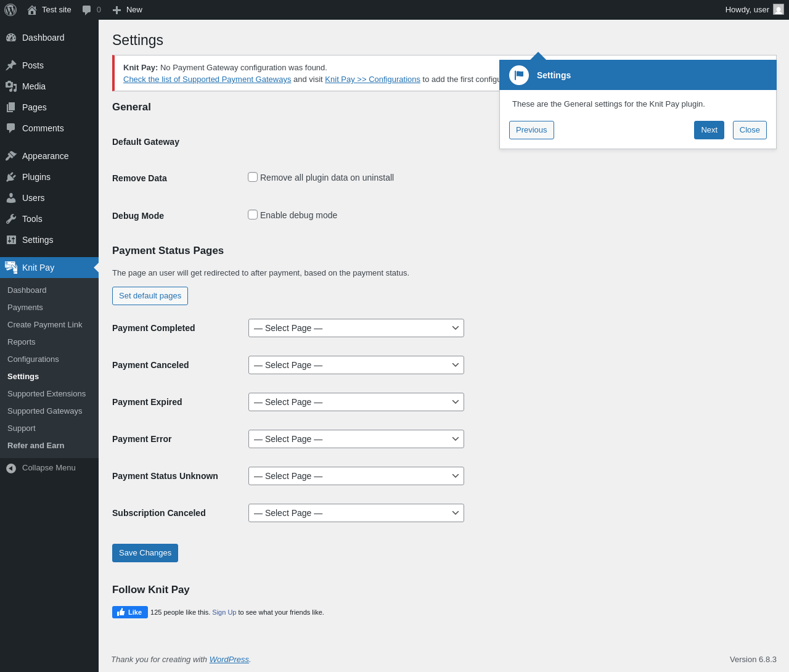Open Payments in Knit Pay submenu
The width and height of the screenshot is (789, 672).
pos(25,308)
